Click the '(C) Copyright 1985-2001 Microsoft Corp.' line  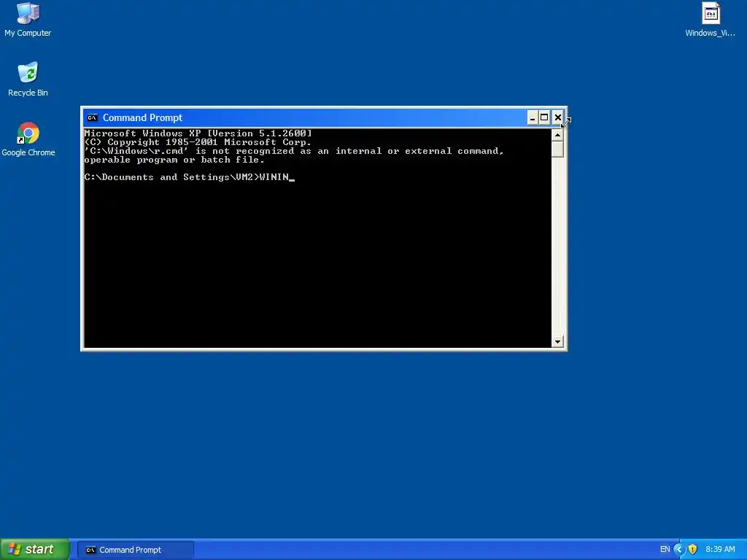198,142
